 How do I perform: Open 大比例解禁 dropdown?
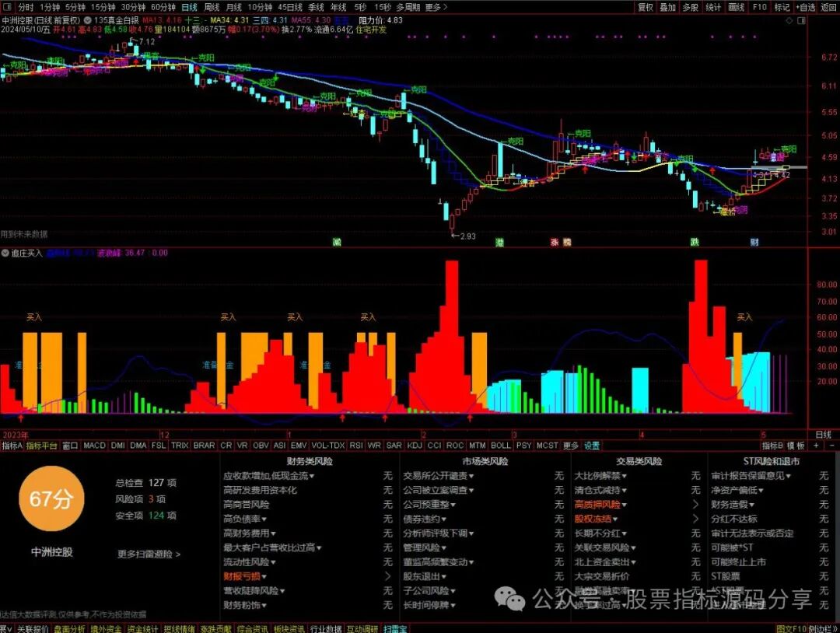(600, 476)
